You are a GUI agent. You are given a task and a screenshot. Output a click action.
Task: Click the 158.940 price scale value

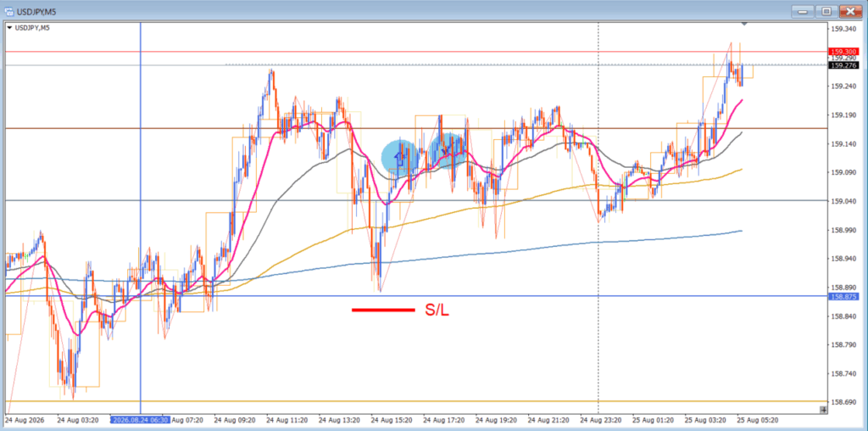coord(843,259)
